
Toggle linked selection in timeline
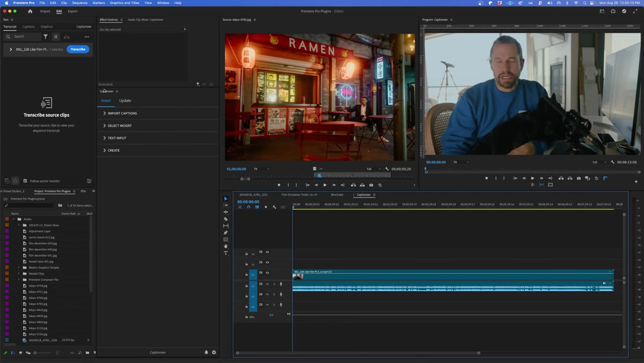(257, 207)
